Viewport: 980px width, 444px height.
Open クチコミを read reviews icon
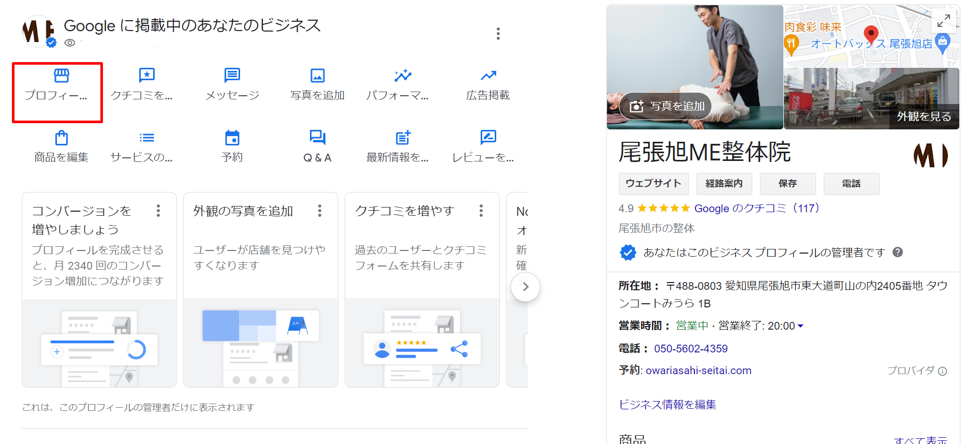147,76
